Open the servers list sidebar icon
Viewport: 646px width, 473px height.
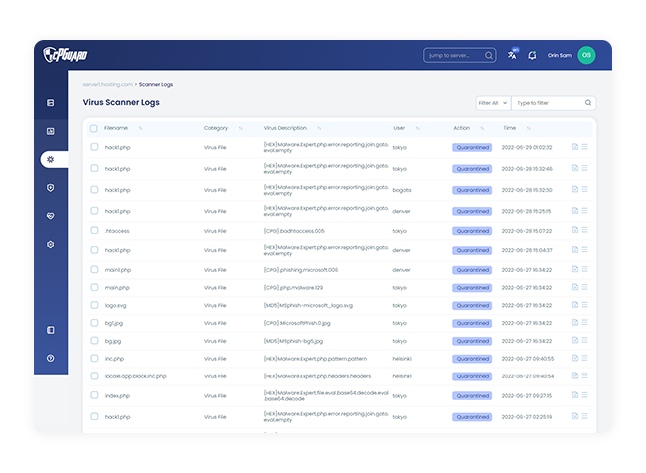tap(50, 103)
